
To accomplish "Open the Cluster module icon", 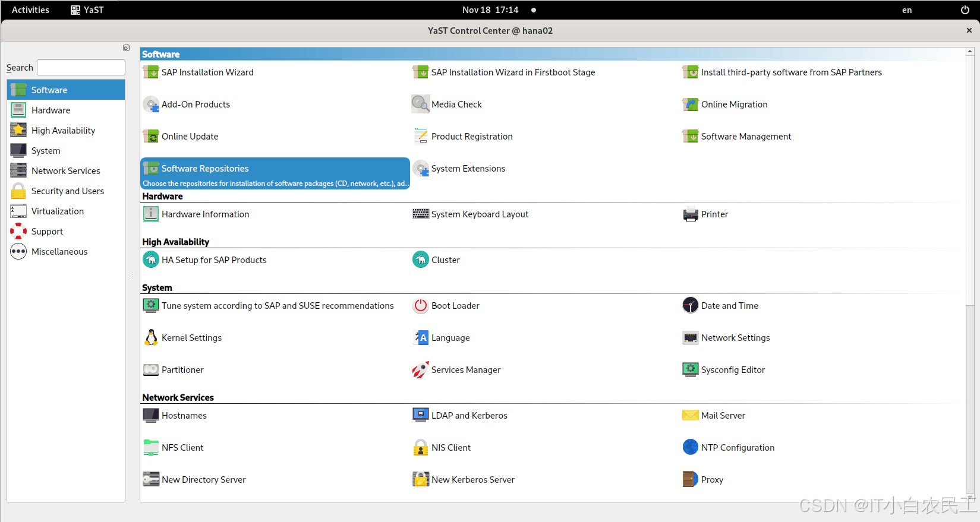I will tap(421, 260).
